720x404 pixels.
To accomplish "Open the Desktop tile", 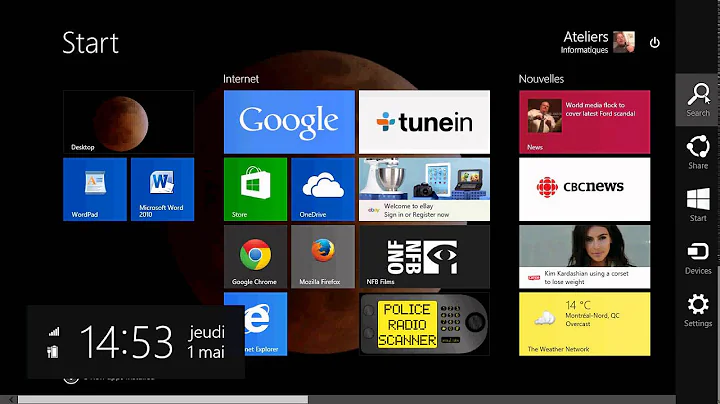I will (129, 122).
